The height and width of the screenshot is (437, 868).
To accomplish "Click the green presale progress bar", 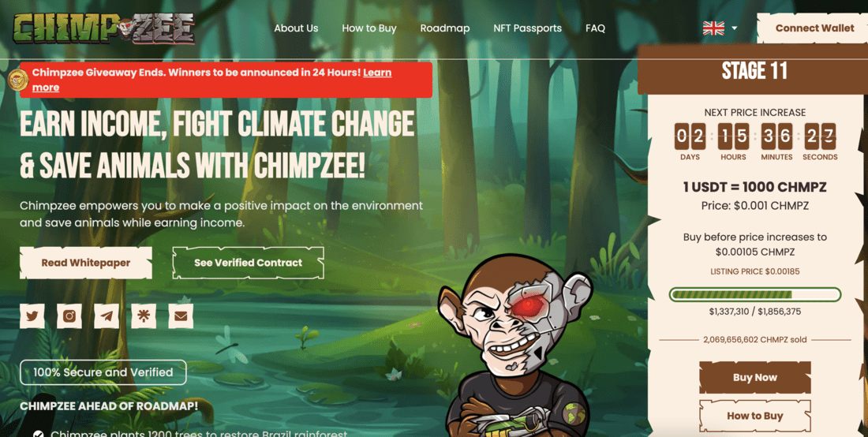I will [755, 294].
